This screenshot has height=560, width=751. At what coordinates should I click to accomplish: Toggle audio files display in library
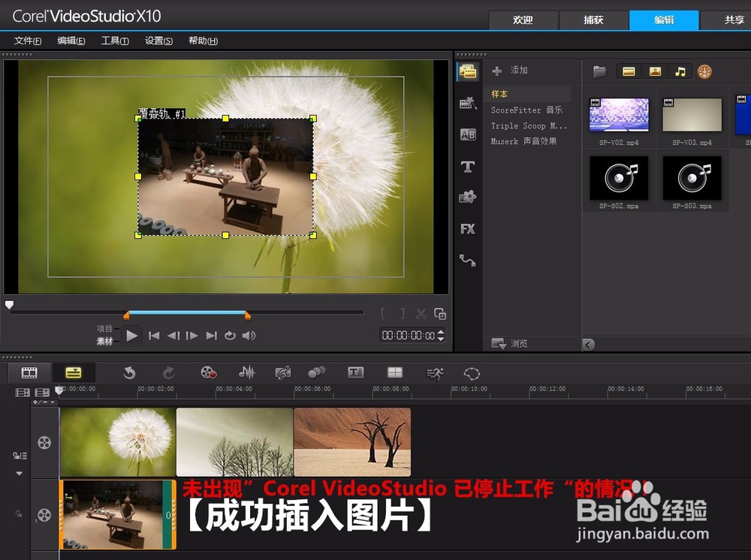coord(680,72)
